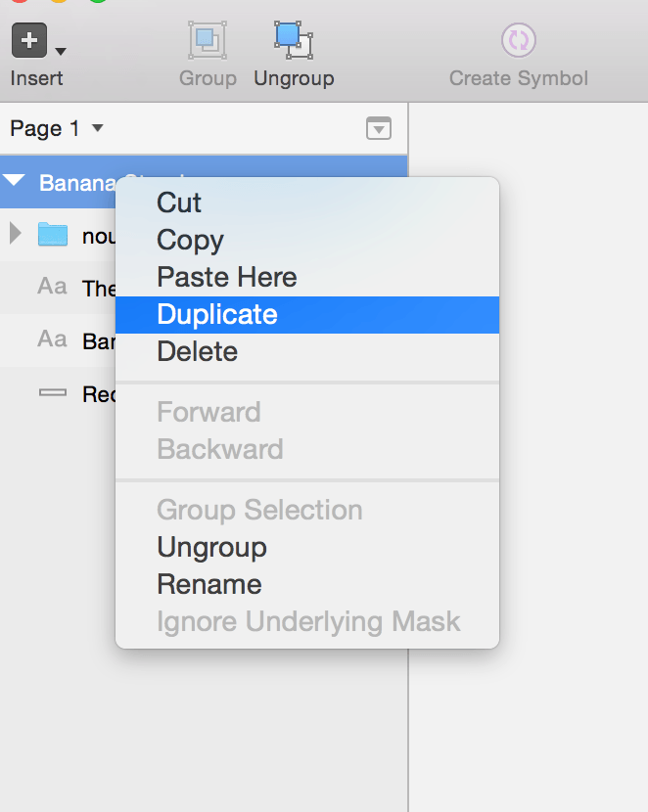Choose Delete from the context menu
This screenshot has height=812, width=648.
(x=197, y=351)
